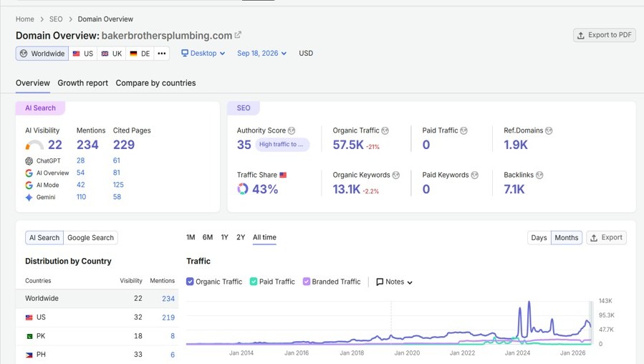Click the upload icon on chart Export button
The width and height of the screenshot is (644, 364).
594,238
